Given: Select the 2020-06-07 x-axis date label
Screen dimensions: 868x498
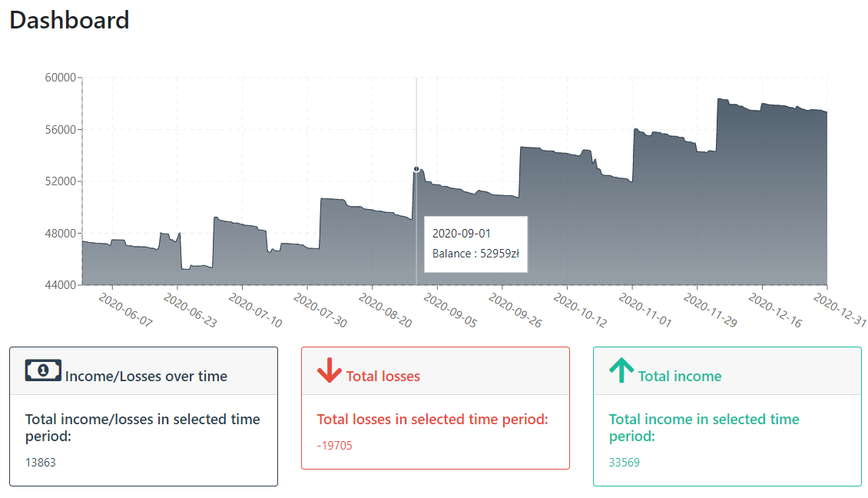Looking at the screenshot, I should click(x=126, y=310).
